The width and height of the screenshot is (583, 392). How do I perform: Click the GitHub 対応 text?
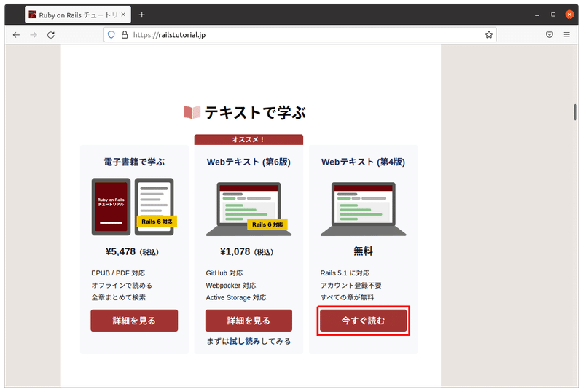(x=224, y=273)
